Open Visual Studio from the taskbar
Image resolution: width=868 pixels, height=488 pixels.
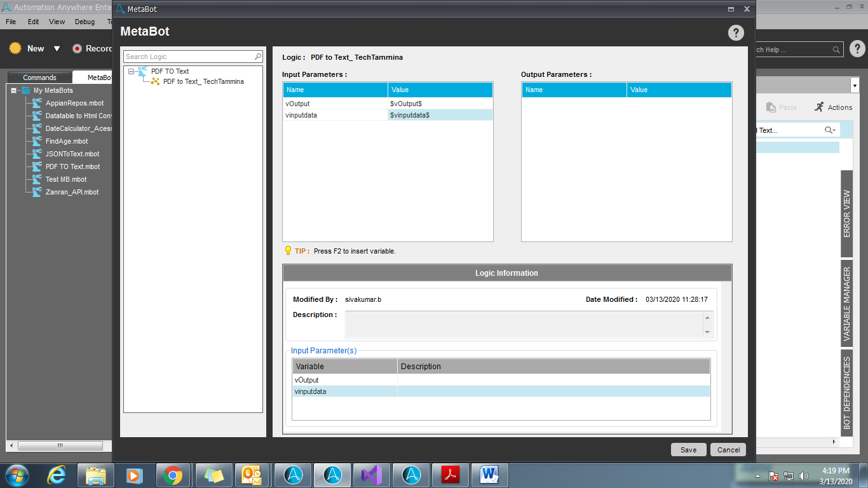[x=370, y=475]
